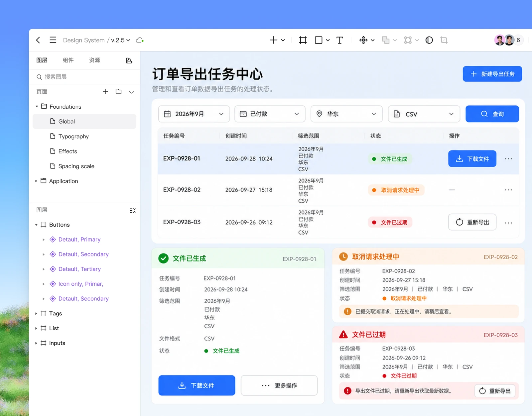Click the cloud sync status icon
Image resolution: width=532 pixels, height=416 pixels.
(140, 40)
